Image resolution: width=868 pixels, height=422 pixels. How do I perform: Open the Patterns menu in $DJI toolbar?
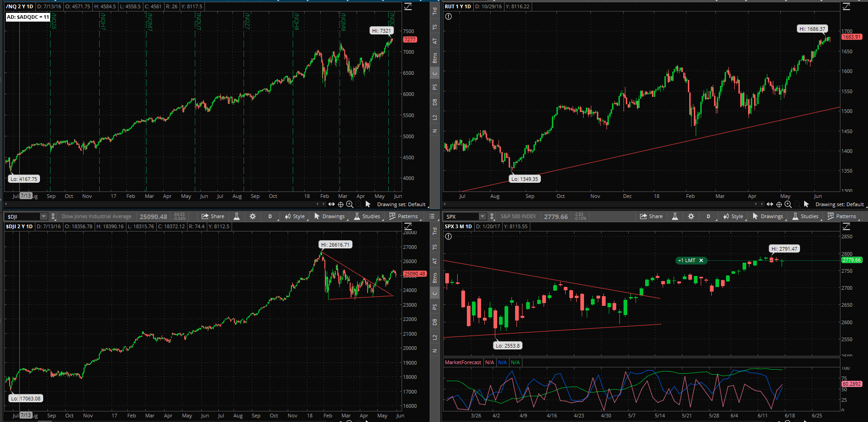[403, 216]
